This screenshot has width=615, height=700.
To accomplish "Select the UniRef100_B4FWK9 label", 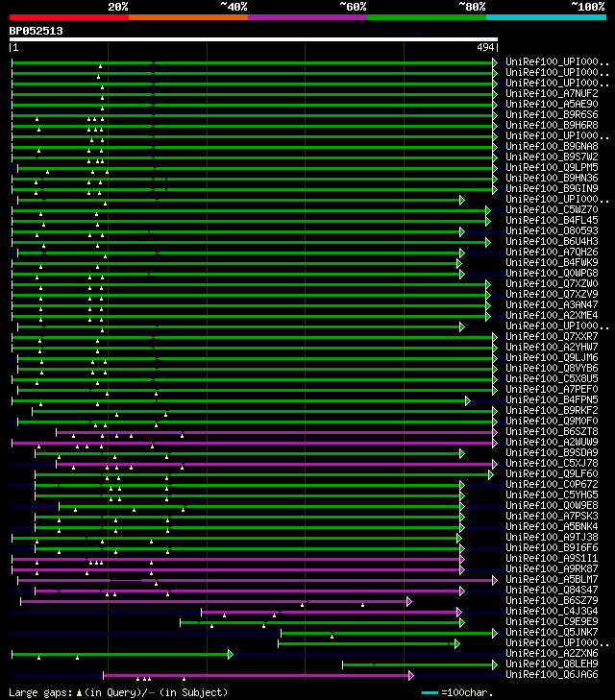I will coord(552,262).
